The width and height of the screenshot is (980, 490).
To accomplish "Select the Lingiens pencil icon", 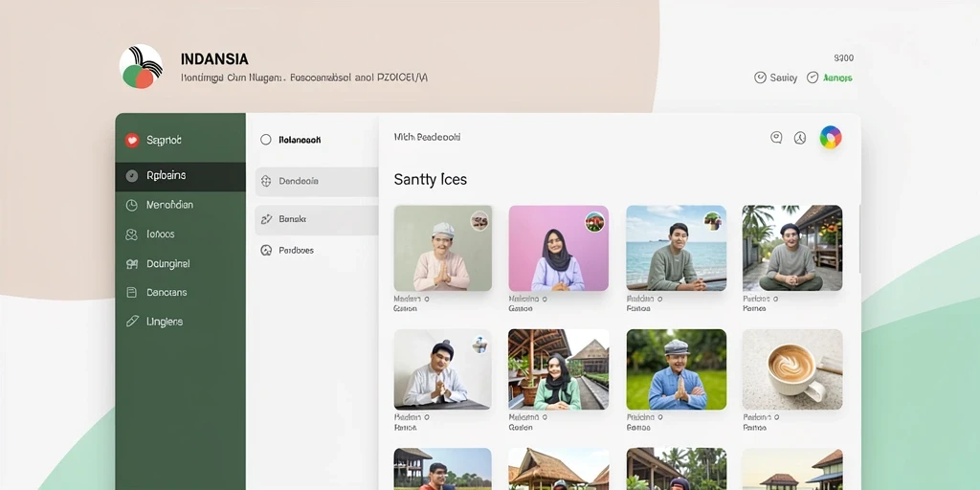I will 132,322.
